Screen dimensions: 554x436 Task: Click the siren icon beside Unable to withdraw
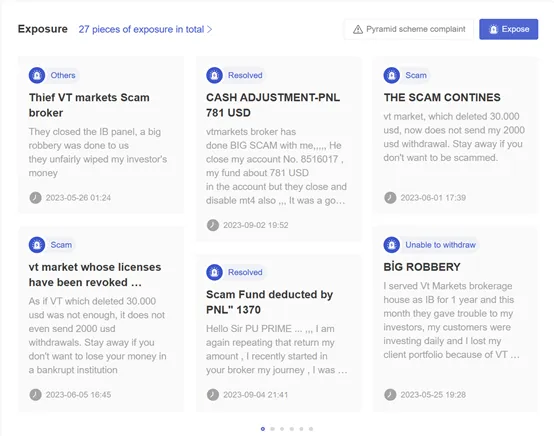[x=391, y=245]
